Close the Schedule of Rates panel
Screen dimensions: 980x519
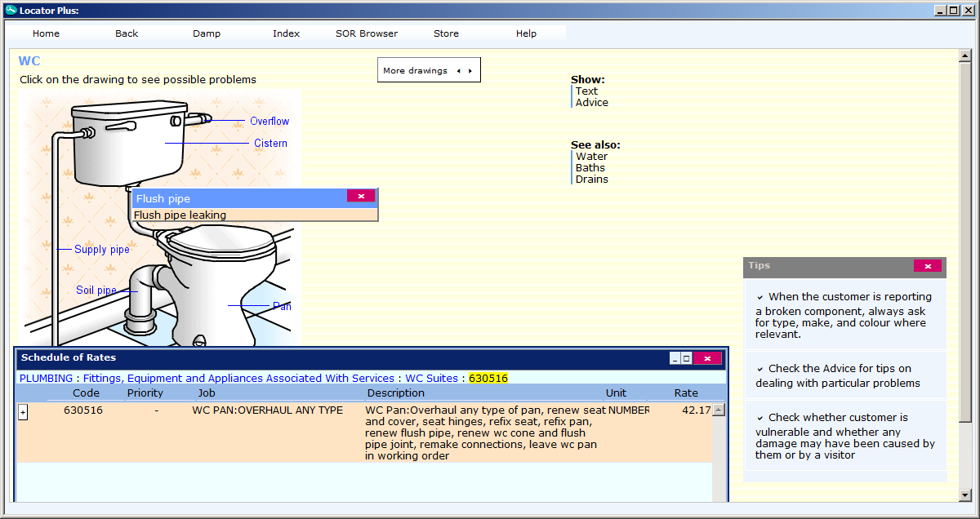(x=707, y=358)
